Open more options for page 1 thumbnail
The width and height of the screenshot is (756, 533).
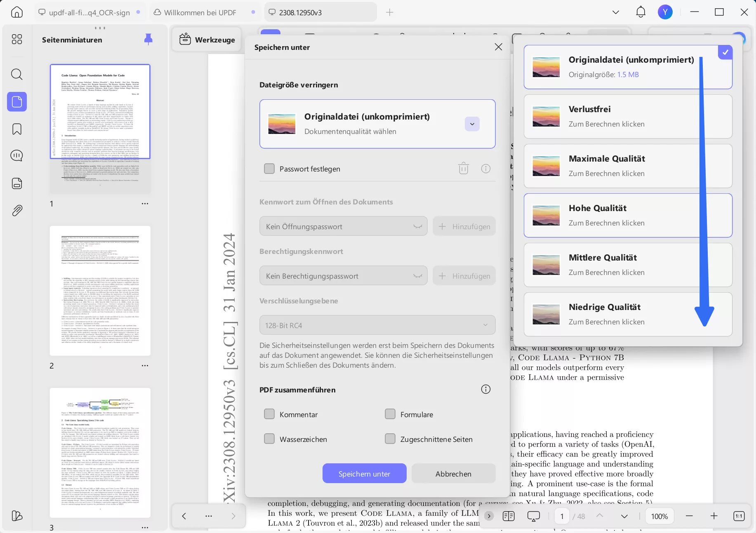click(145, 204)
